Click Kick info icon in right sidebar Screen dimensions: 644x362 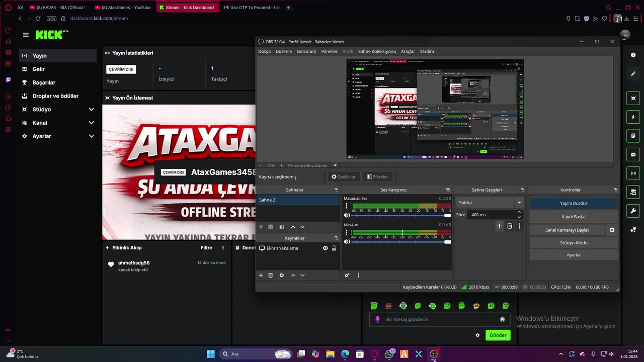(633, 55)
